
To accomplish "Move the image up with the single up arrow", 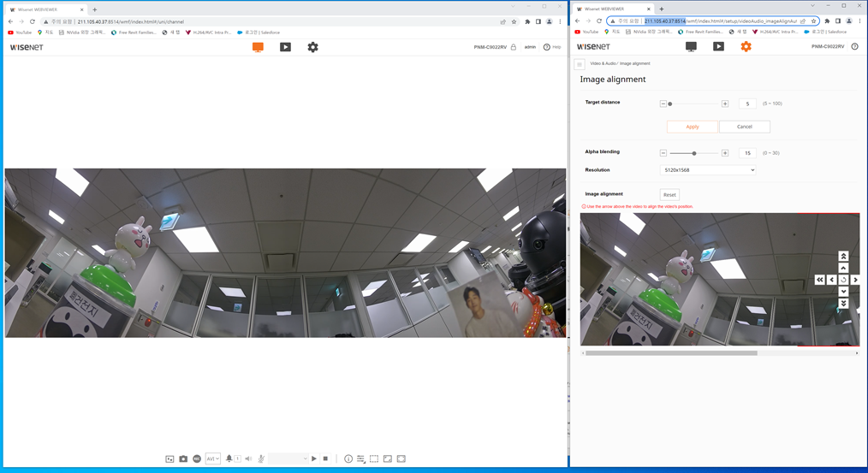I will coord(843,268).
